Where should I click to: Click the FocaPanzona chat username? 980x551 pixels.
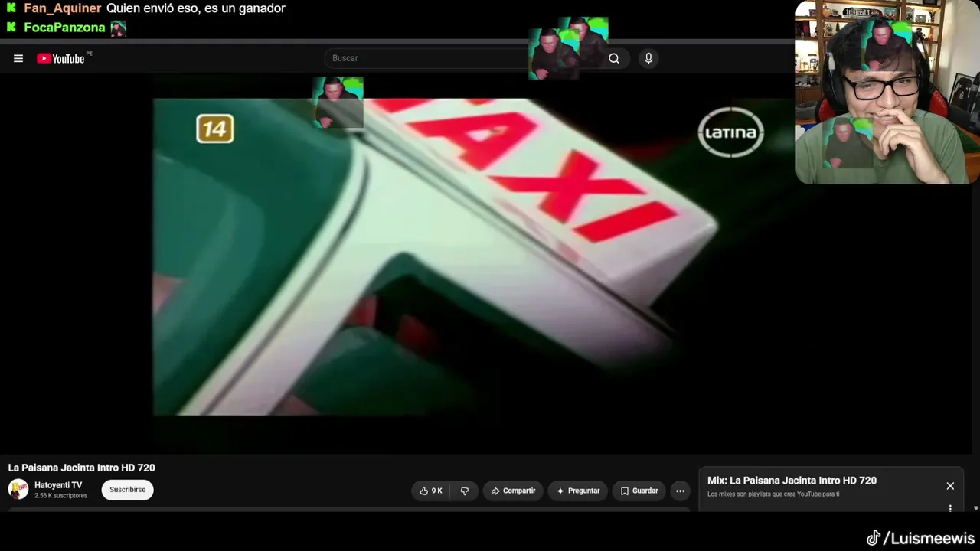point(64,28)
